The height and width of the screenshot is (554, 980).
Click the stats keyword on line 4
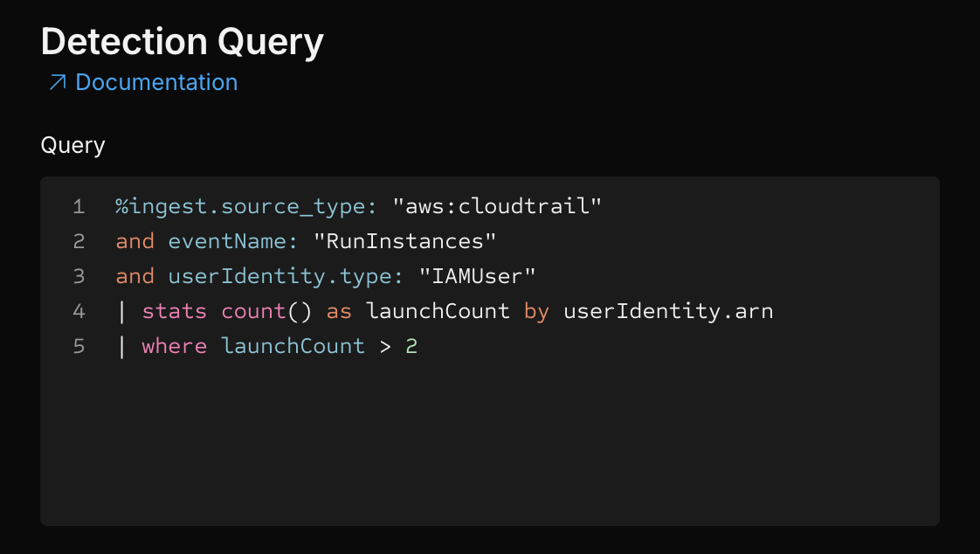[x=174, y=311]
